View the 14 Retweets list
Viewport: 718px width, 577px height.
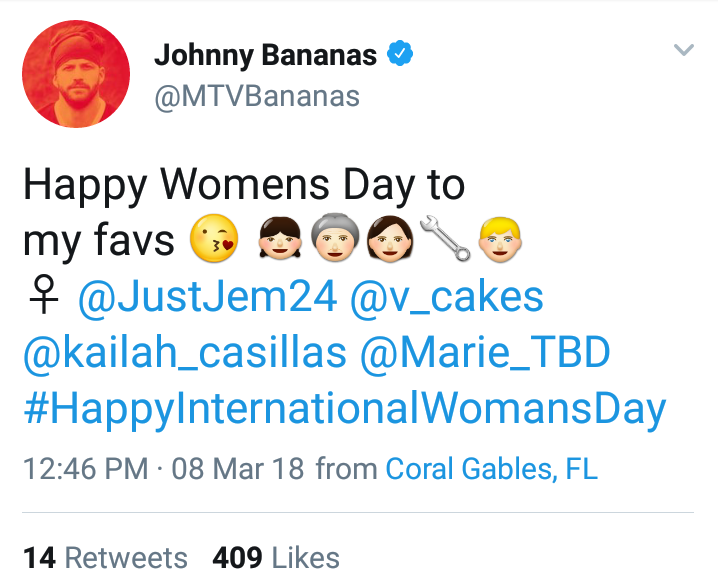coord(105,558)
